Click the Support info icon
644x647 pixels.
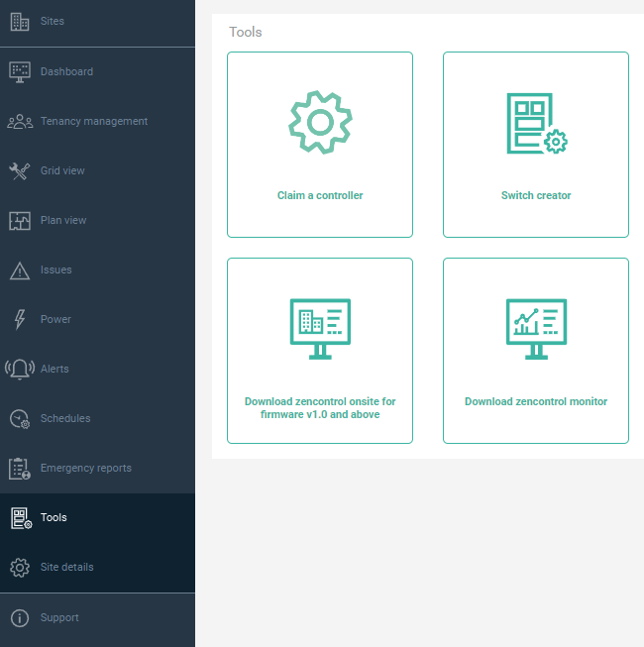click(x=20, y=618)
